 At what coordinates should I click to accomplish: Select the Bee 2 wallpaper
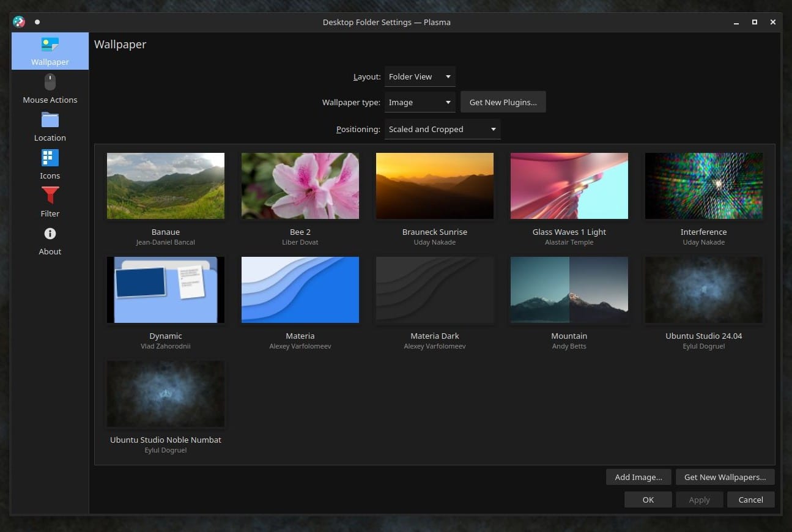click(300, 185)
